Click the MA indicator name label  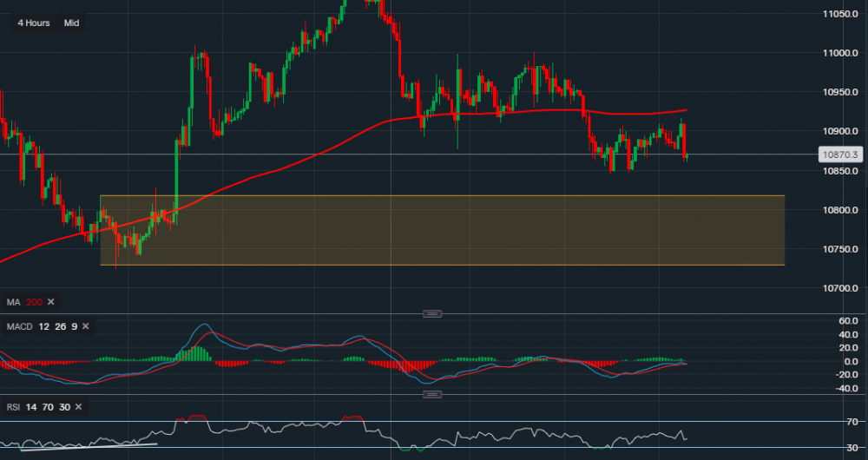pyautogui.click(x=13, y=302)
